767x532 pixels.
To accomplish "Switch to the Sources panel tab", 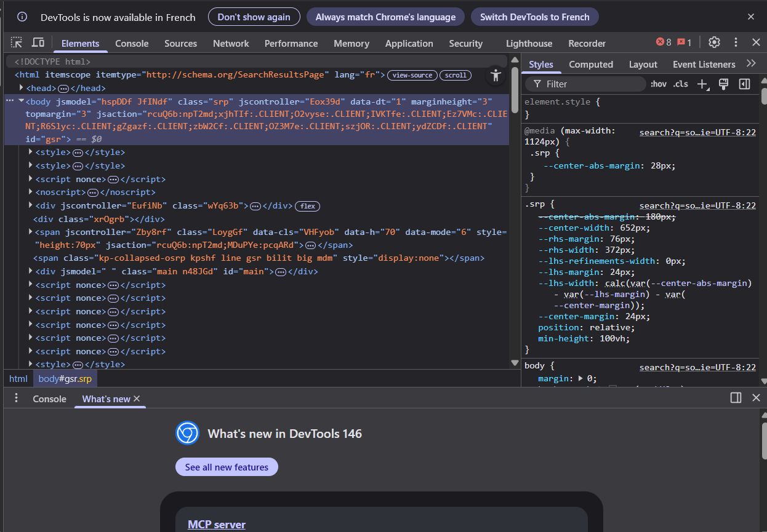I will (x=180, y=43).
